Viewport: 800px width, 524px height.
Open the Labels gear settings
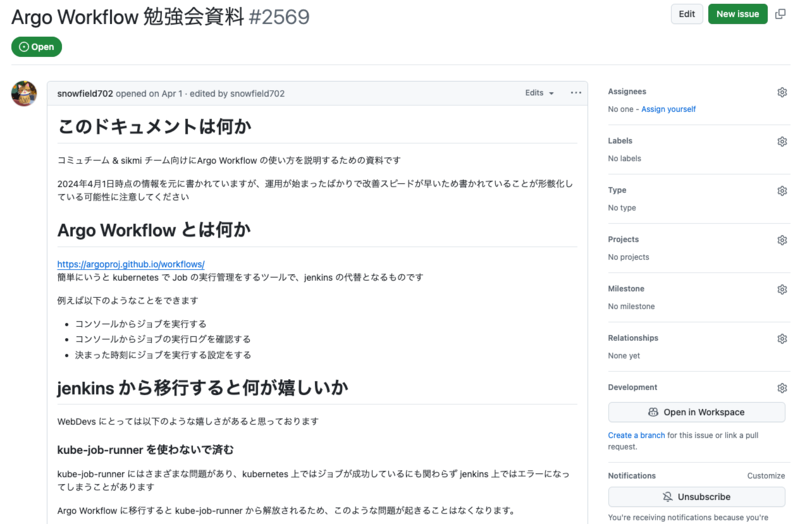[782, 141]
